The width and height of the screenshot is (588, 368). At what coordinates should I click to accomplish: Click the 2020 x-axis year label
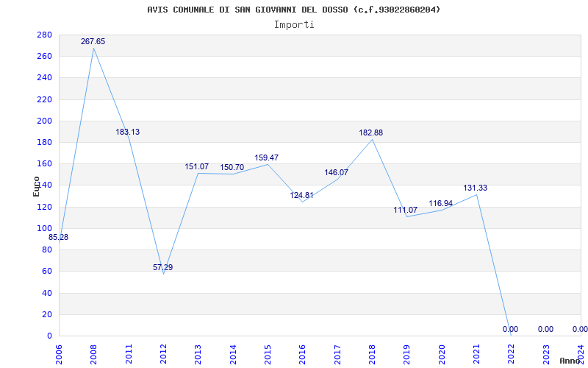point(442,355)
